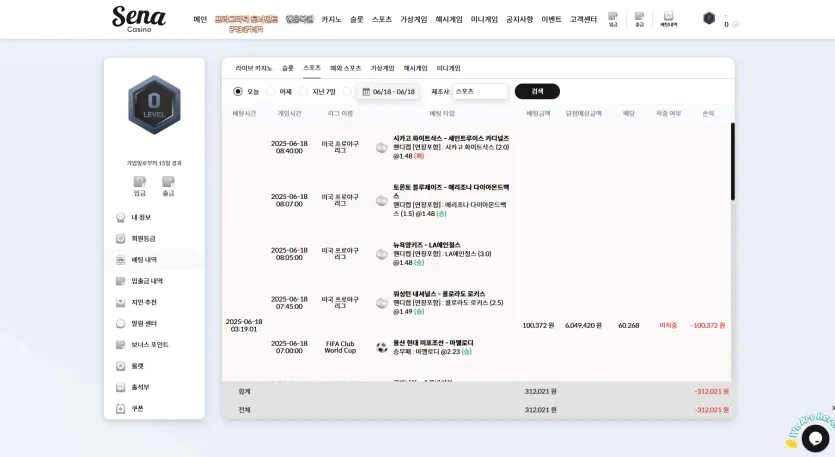Click baseball icon of 시카고 화이트삭스 bet
The image size is (835, 457).
coord(381,148)
